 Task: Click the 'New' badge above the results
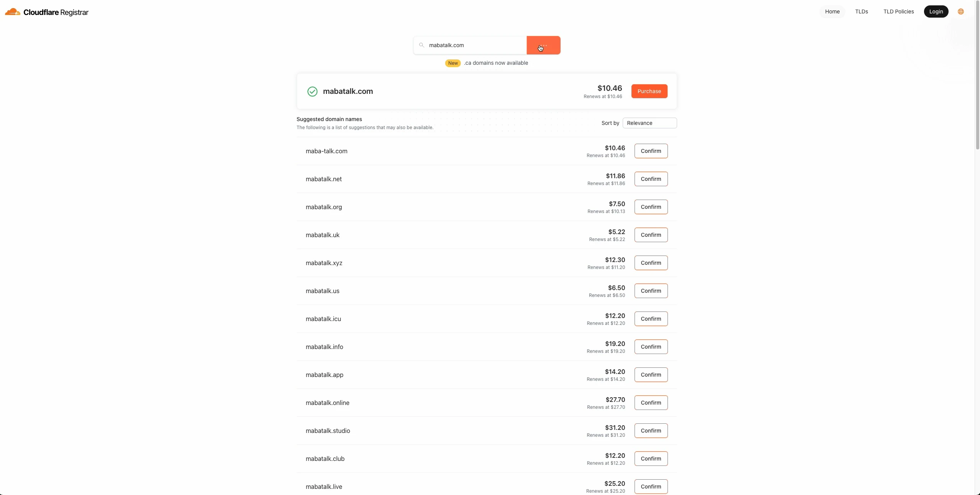452,63
